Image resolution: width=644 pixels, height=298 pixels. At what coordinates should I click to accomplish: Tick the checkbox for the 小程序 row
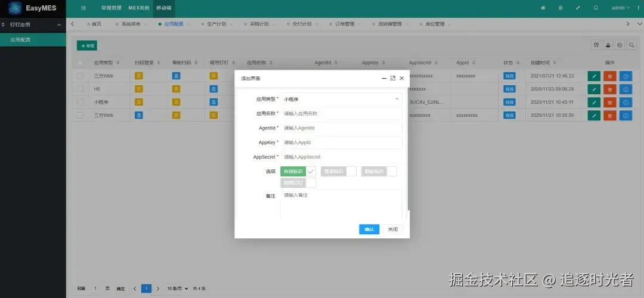(x=80, y=102)
